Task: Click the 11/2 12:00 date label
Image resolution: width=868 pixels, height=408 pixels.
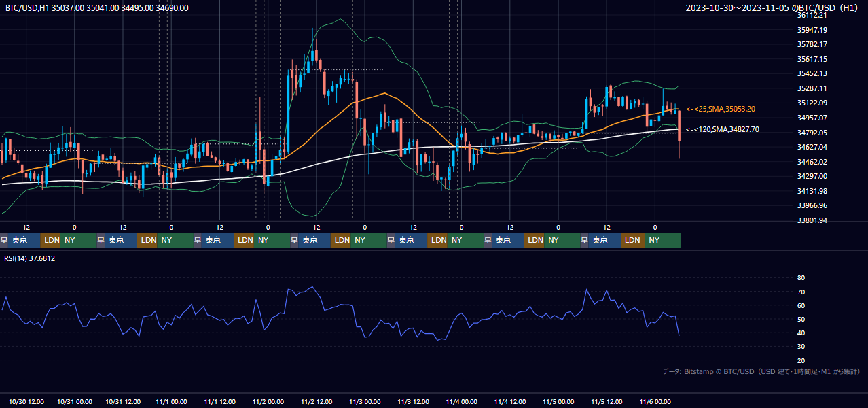Action: [317, 401]
